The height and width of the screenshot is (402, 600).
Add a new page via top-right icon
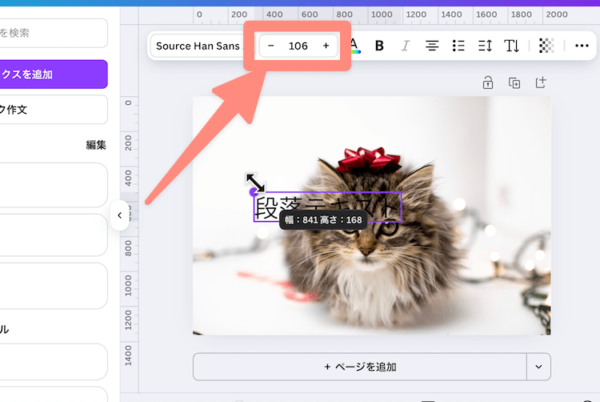pos(541,83)
